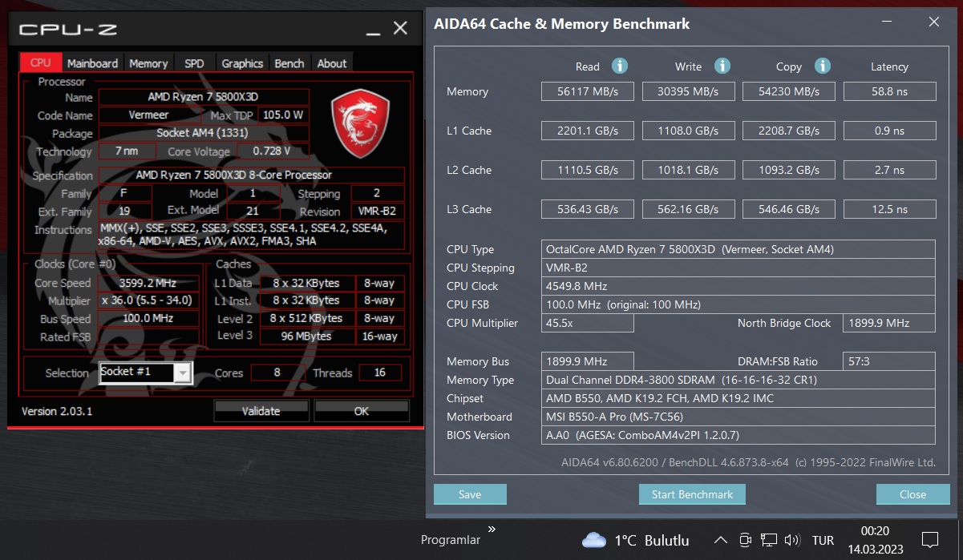
Task: Click the OK button in CPU-Z
Action: 362,411
